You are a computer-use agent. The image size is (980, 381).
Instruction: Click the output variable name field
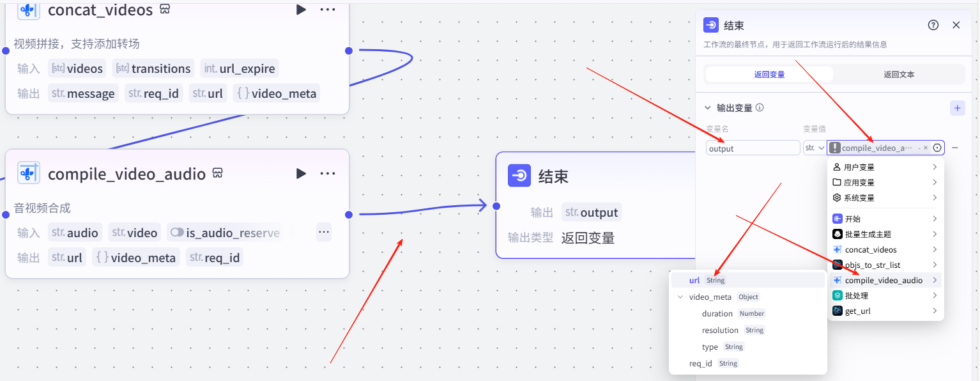753,148
